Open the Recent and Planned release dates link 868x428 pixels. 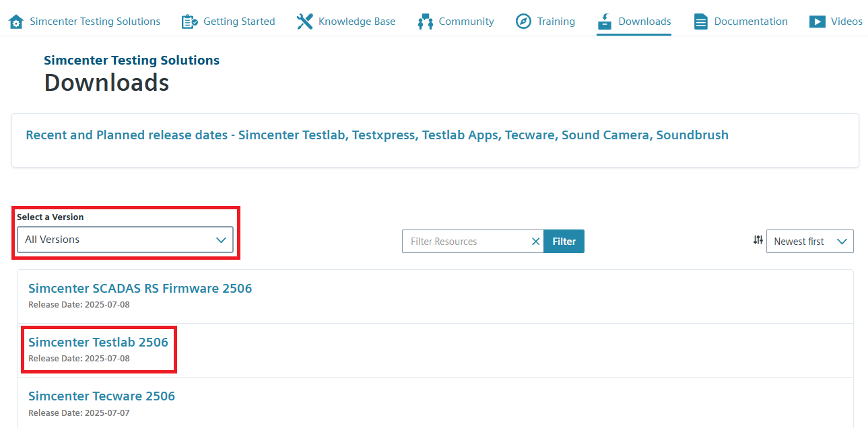[x=377, y=135]
